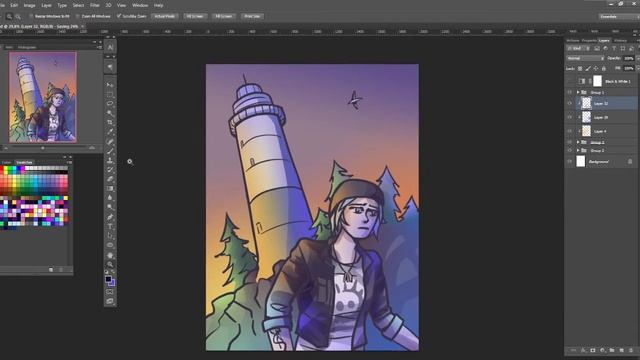Click the Actual Pixels button
Screen dimensions: 640x360
(164, 16)
